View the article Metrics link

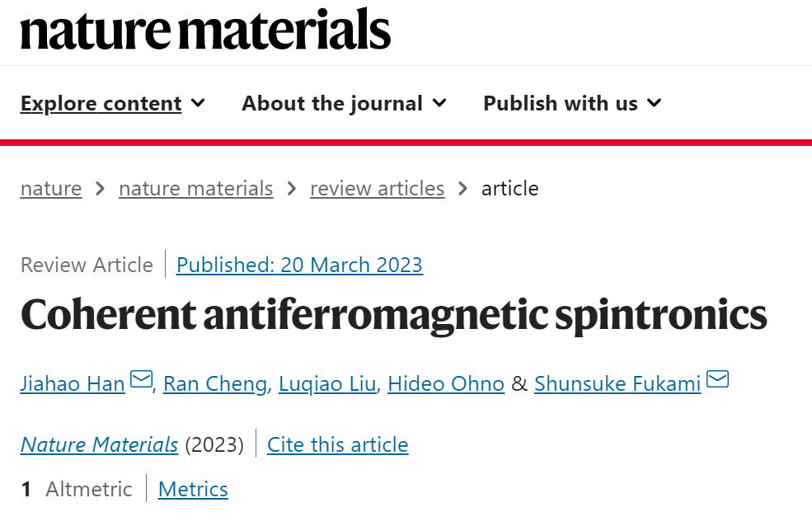pyautogui.click(x=193, y=489)
